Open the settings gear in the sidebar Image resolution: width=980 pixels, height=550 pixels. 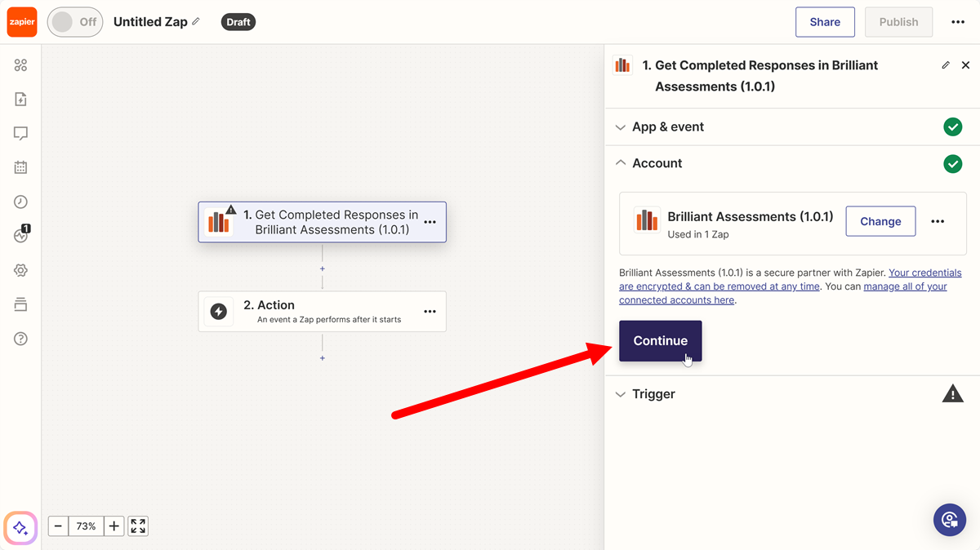(20, 270)
